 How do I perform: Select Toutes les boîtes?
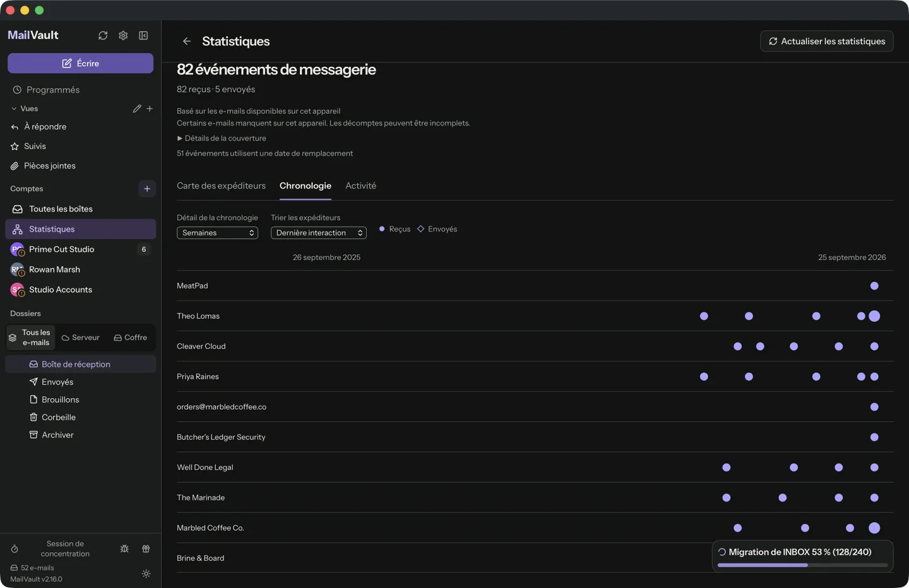tap(80, 209)
